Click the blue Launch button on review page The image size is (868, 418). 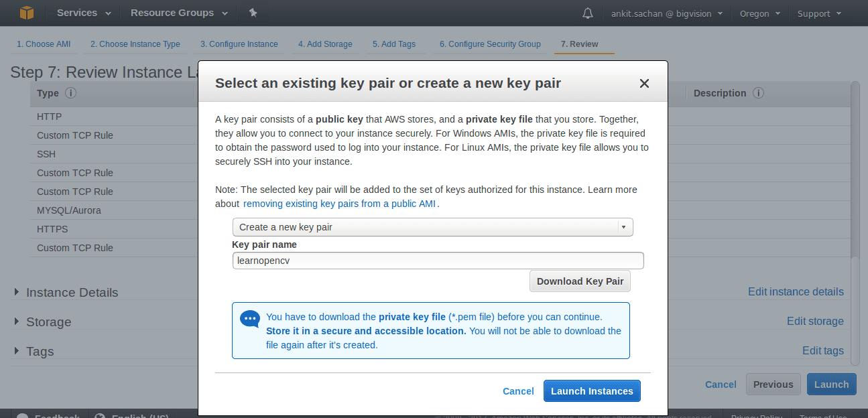tap(832, 385)
